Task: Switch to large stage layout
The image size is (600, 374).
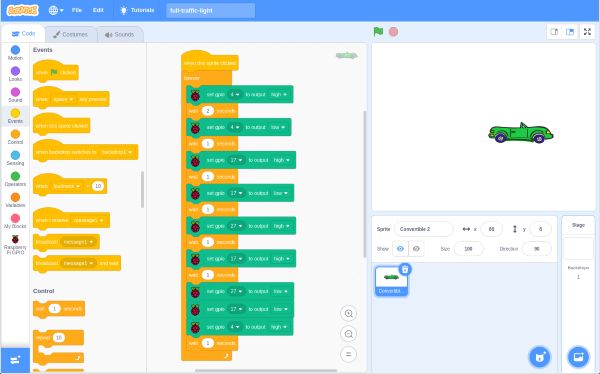Action: pos(570,32)
